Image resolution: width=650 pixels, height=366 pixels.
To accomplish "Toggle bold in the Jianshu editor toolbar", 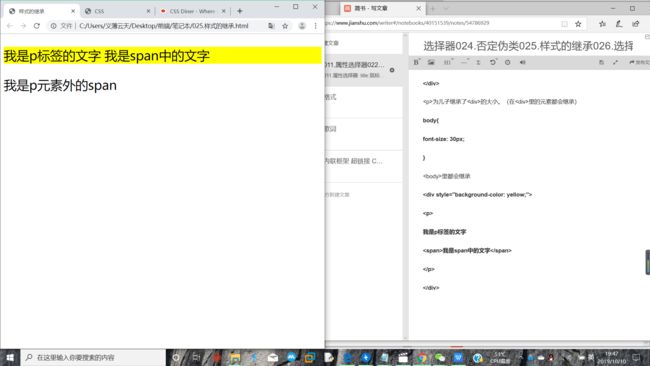I will point(417,62).
